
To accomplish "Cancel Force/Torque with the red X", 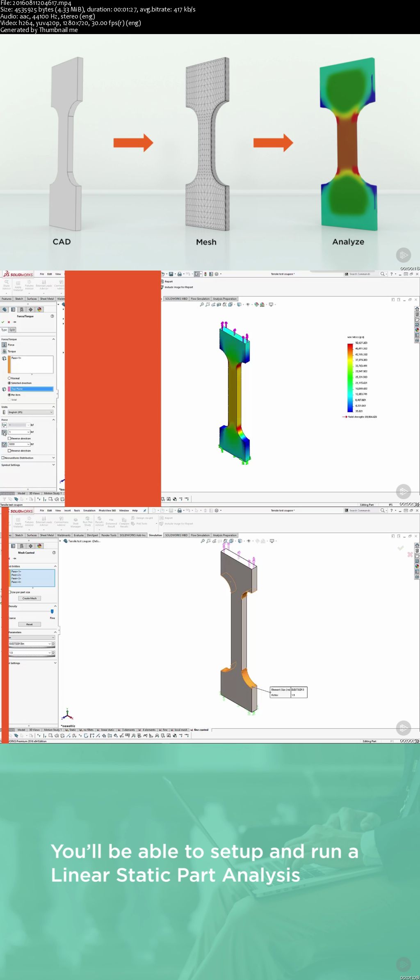I will coord(9,322).
